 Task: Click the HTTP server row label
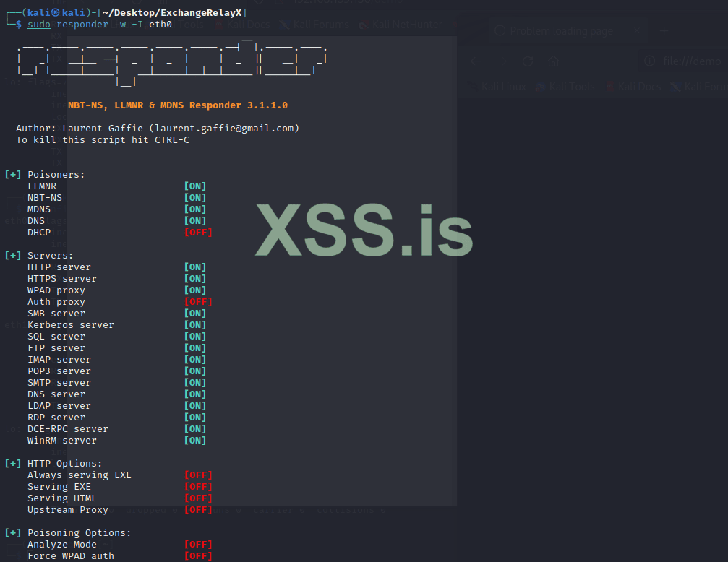[x=59, y=267]
